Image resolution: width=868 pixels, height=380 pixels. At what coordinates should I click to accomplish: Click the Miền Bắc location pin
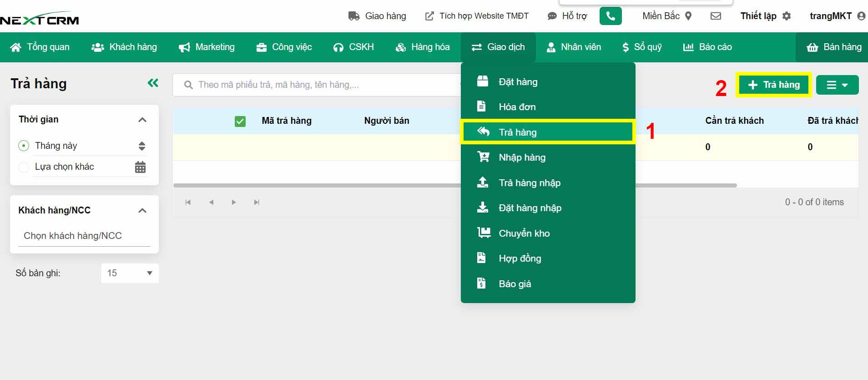pos(688,16)
